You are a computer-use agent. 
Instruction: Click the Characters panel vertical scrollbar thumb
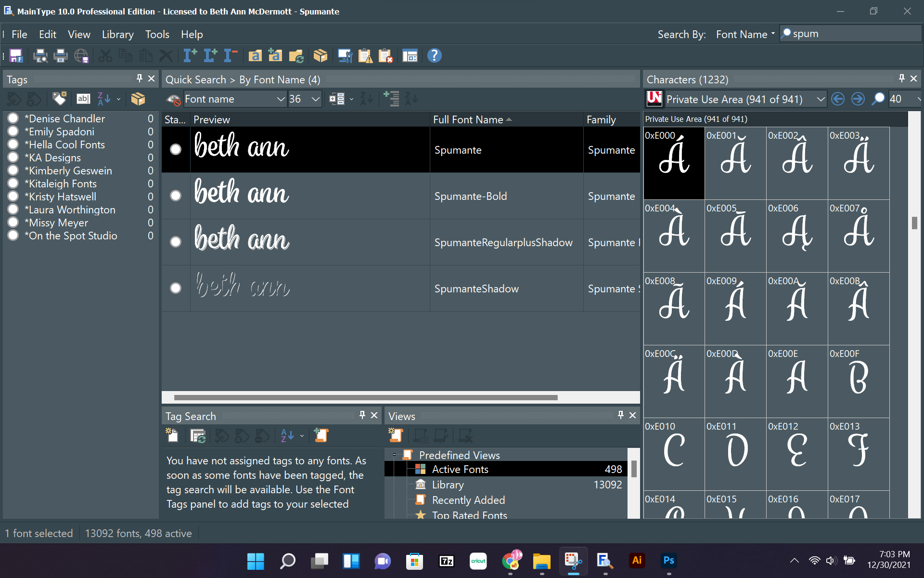(x=914, y=223)
